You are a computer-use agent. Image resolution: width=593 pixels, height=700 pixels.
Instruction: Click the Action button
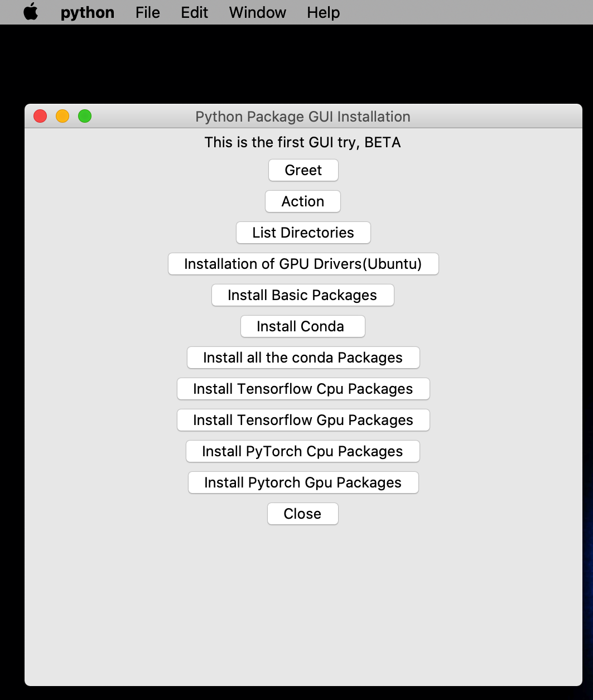[303, 201]
